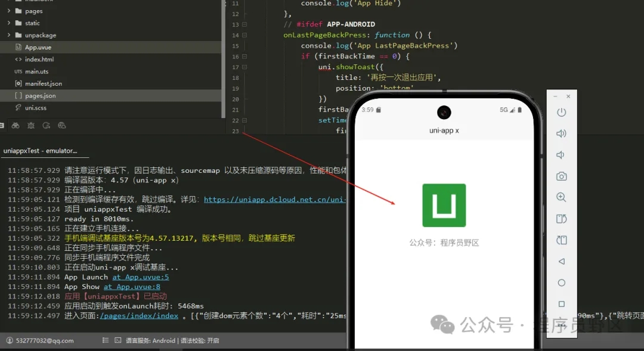Open App.uvue in the file tree

coord(111,47)
